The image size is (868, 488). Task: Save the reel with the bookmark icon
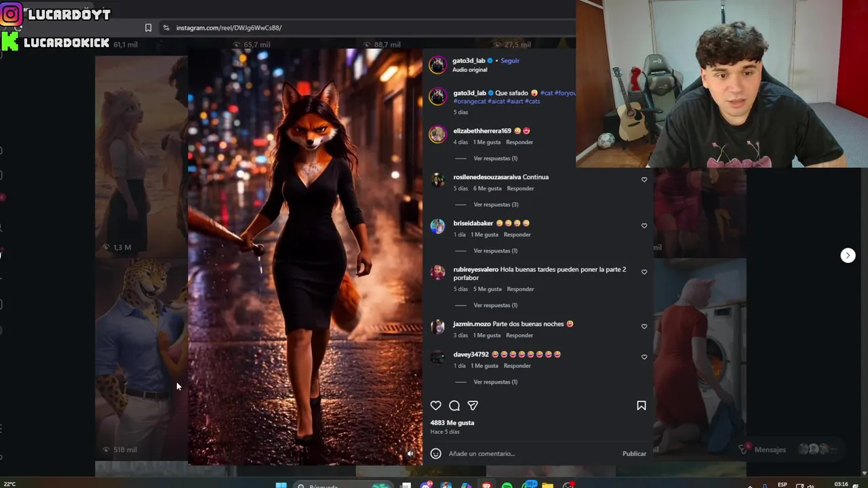(641, 405)
